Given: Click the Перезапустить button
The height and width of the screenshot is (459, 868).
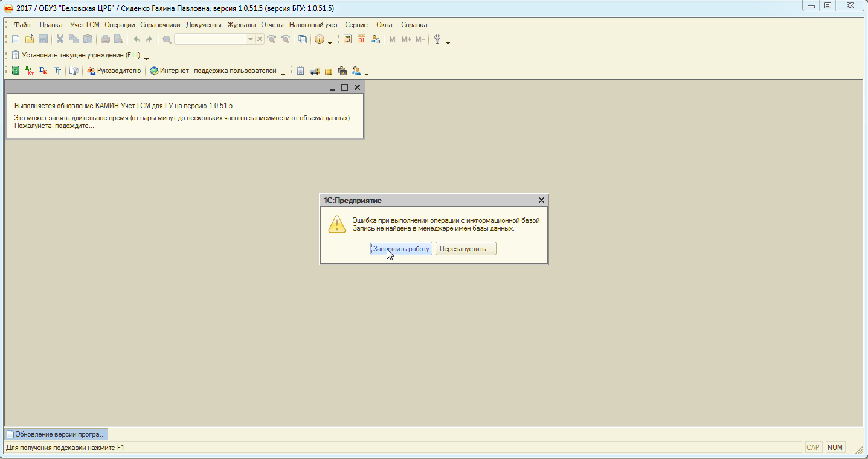Looking at the screenshot, I should tap(466, 249).
